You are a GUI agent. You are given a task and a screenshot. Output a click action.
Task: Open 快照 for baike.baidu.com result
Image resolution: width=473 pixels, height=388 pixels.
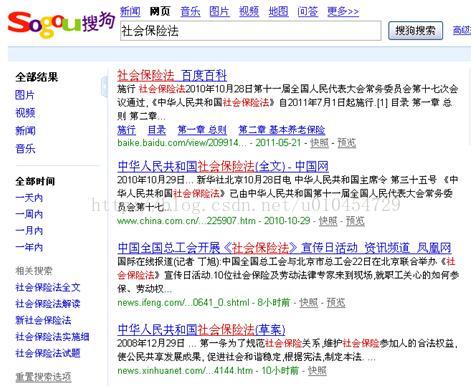[x=320, y=143]
